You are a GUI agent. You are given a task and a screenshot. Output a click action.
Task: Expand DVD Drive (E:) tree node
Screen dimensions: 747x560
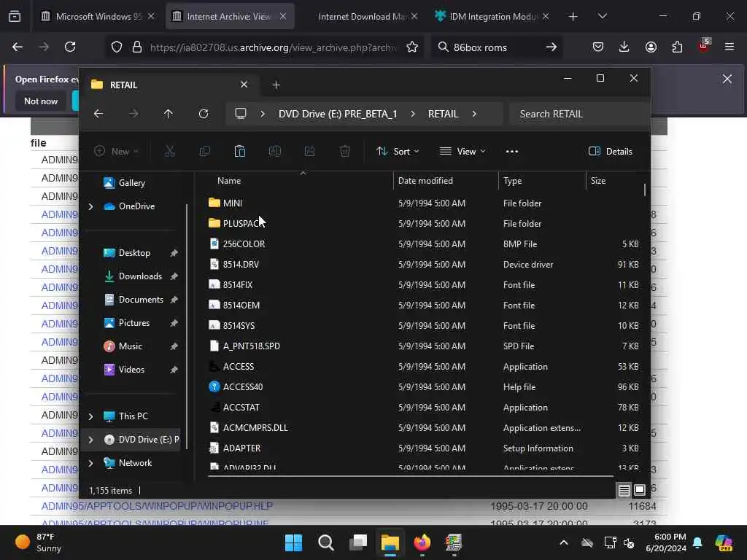[x=91, y=440]
